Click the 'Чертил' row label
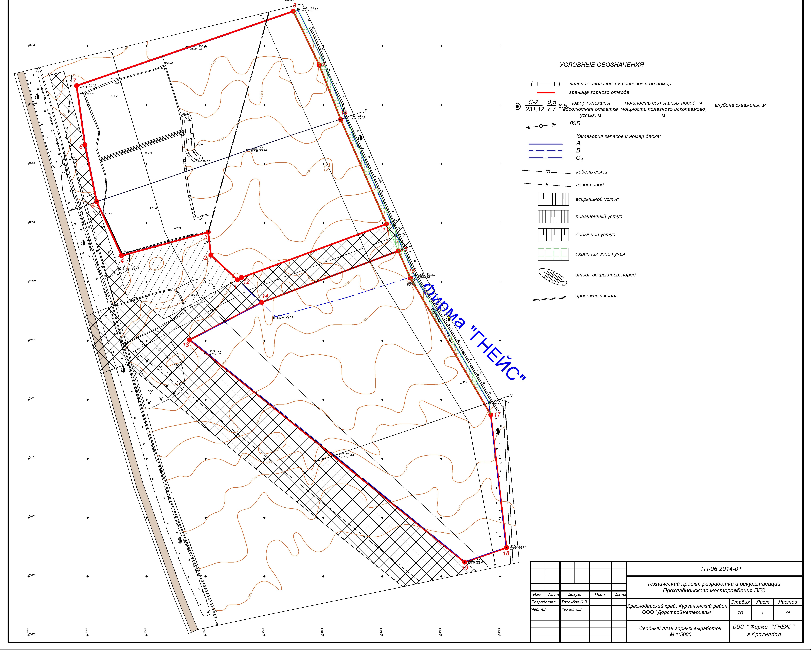This screenshot has width=812, height=651. point(539,609)
